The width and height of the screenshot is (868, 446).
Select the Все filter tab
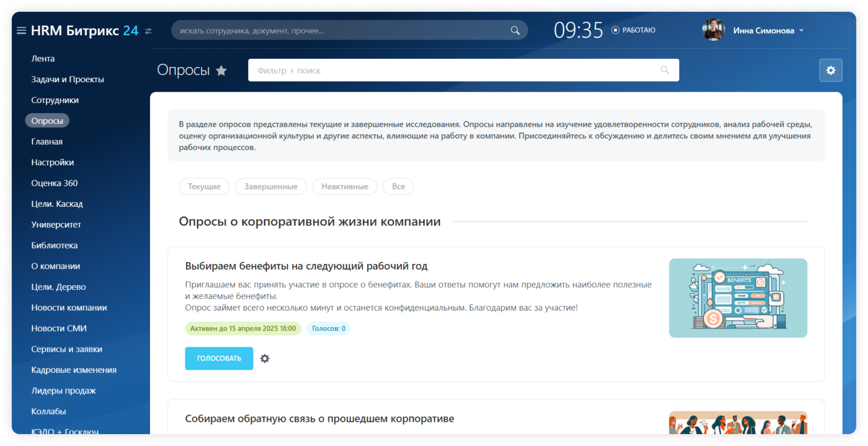tap(398, 187)
